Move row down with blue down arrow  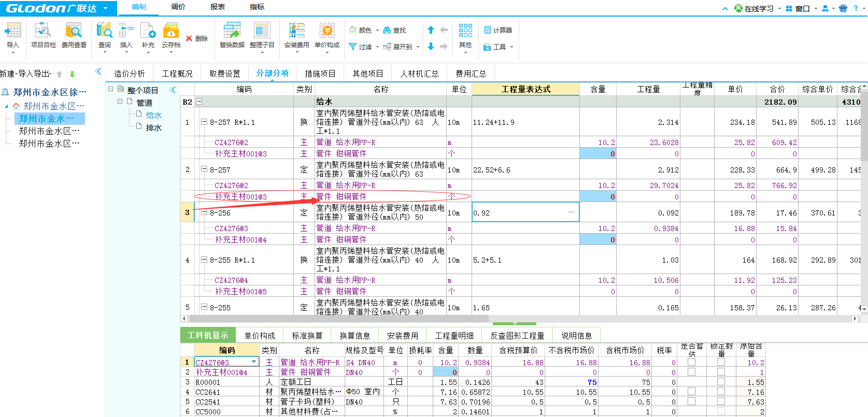(431, 47)
